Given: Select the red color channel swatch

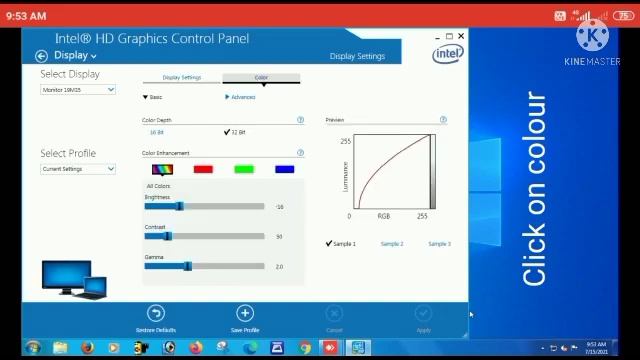Looking at the screenshot, I should [203, 169].
